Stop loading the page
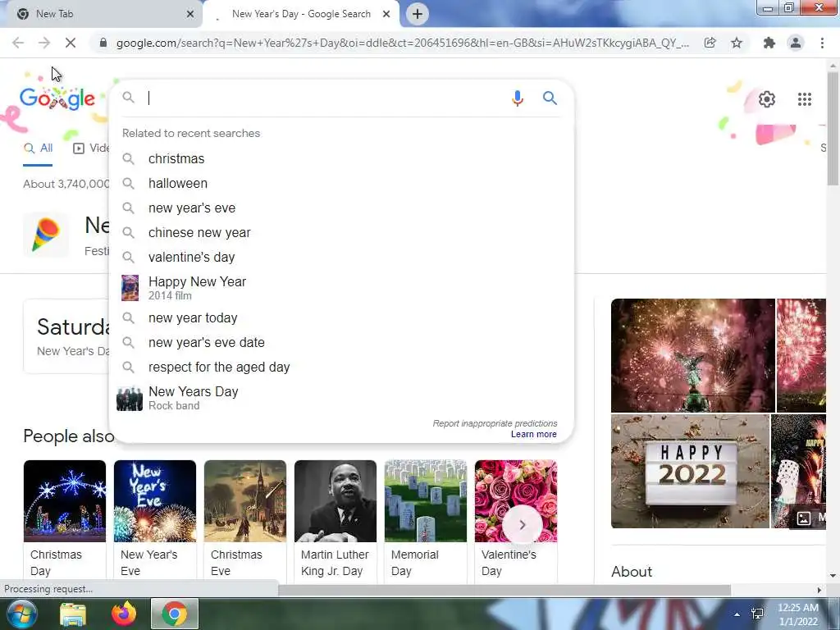840x630 pixels. click(x=71, y=43)
